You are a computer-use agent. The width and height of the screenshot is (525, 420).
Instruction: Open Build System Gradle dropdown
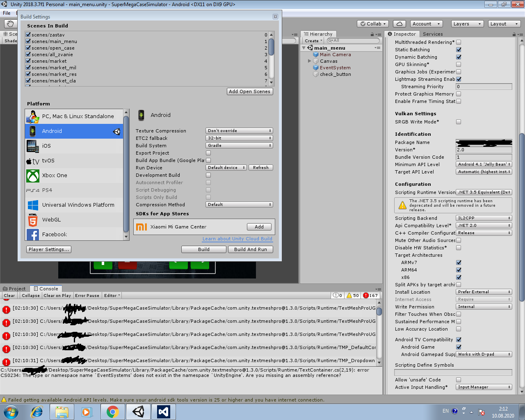coord(239,146)
